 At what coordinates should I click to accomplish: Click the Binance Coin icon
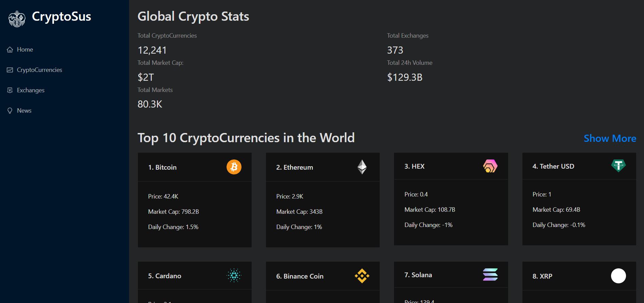(x=362, y=276)
